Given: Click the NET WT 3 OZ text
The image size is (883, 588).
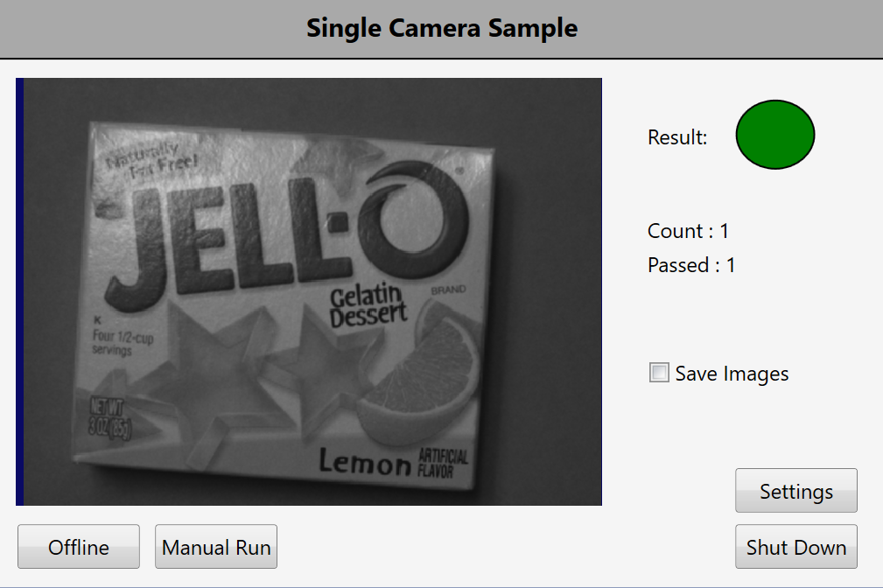Looking at the screenshot, I should pyautogui.click(x=106, y=416).
